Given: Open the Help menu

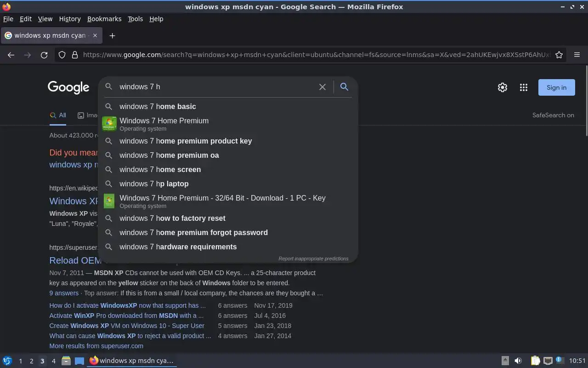Looking at the screenshot, I should click(x=156, y=19).
